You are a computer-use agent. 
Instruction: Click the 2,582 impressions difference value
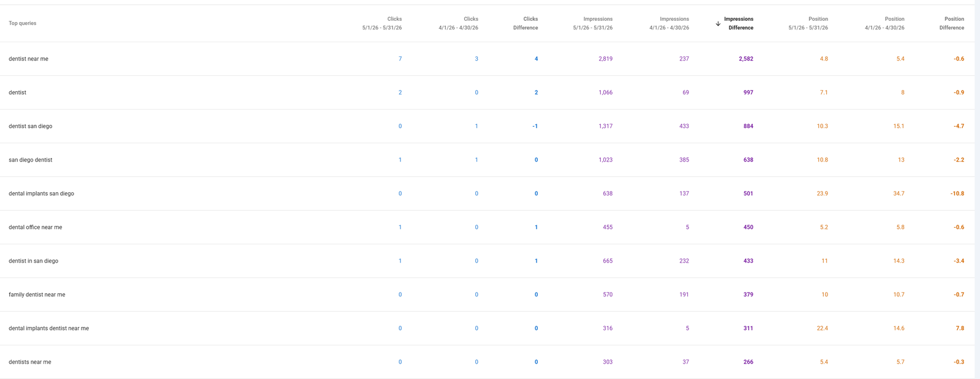[746, 59]
